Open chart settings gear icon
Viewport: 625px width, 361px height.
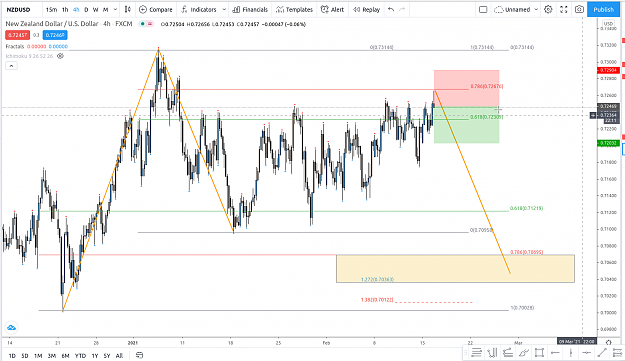(548, 10)
